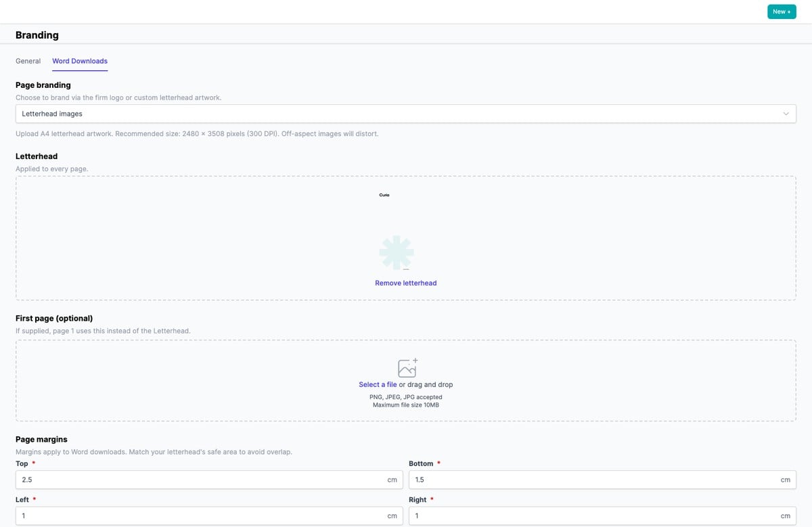Screen dimensions: 812x527
Task: Select the Word Downloads tab
Action: click(x=80, y=61)
